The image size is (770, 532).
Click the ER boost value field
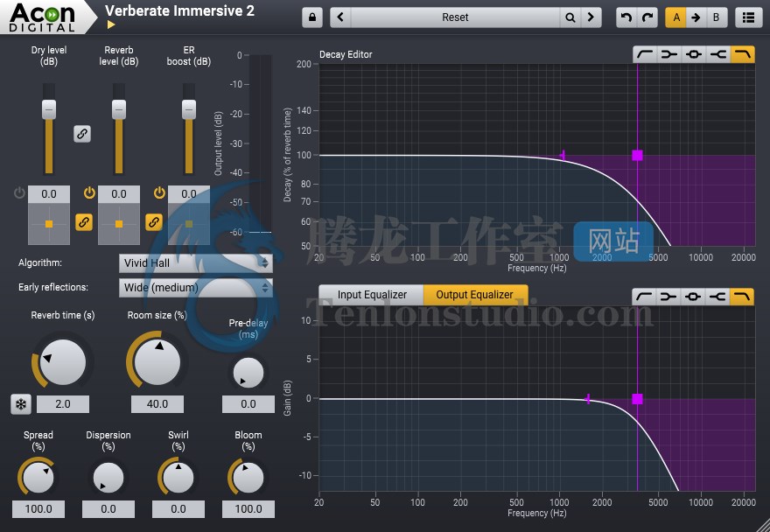(189, 194)
